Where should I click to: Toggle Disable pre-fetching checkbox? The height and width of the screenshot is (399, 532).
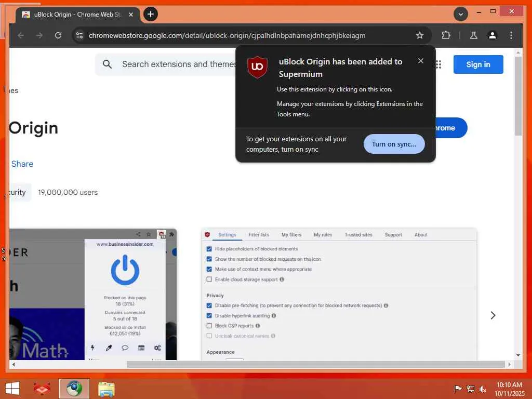click(209, 305)
